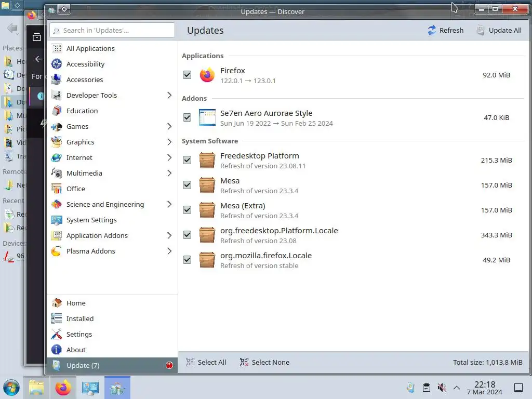Expand the Application Addons arrow
The width and height of the screenshot is (532, 399).
coord(169,235)
